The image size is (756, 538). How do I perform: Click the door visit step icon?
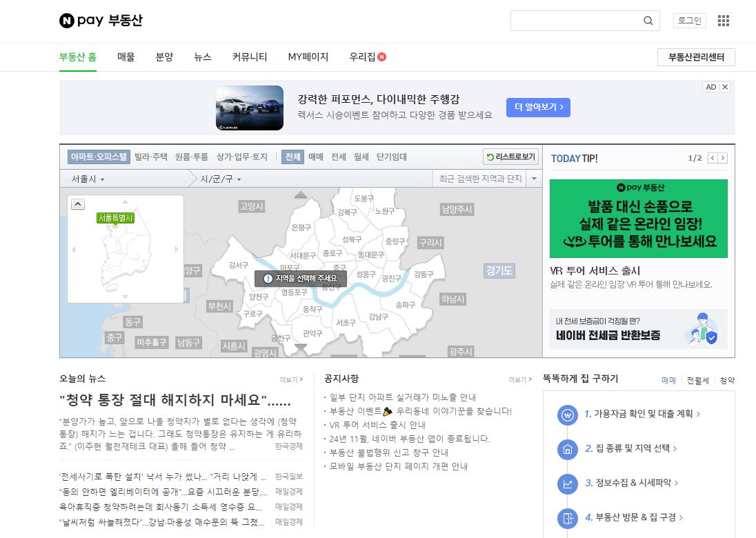568,518
